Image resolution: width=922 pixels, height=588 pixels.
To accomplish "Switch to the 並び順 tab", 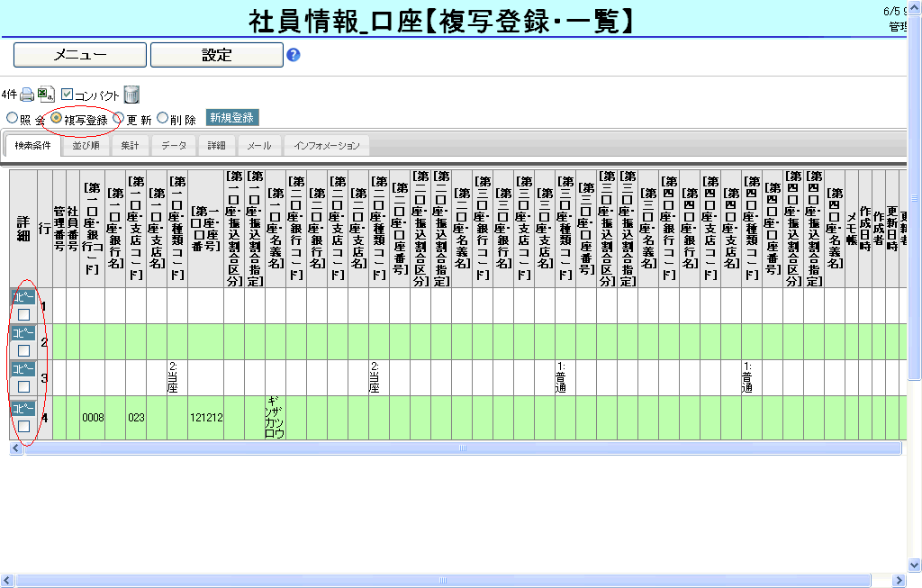I will tap(86, 146).
